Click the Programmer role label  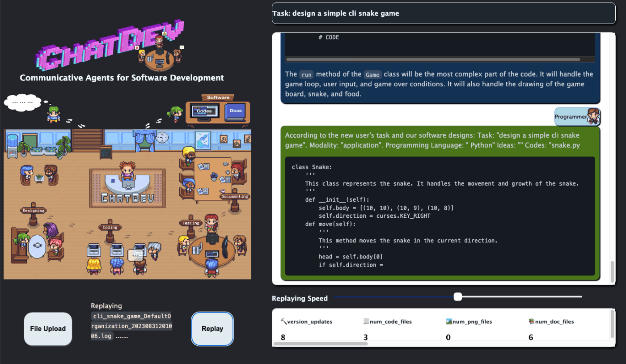[571, 117]
